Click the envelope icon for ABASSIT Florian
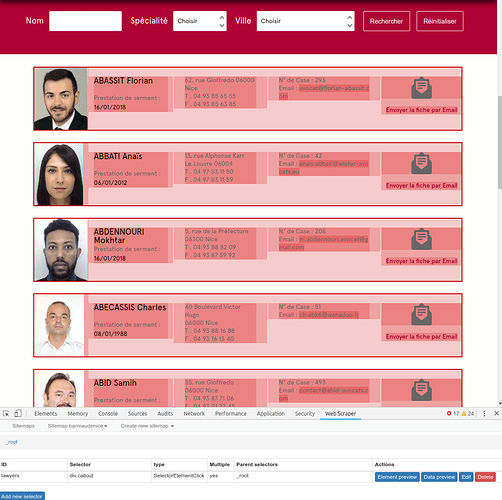The width and height of the screenshot is (502, 500). coord(421,88)
